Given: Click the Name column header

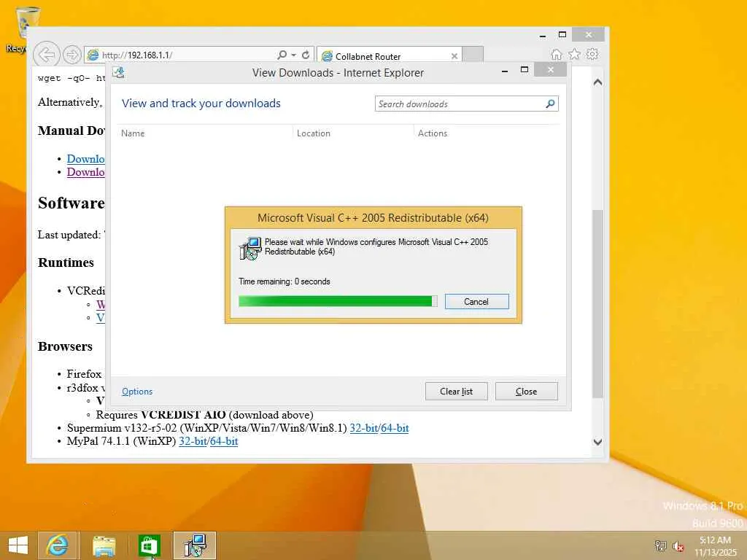Looking at the screenshot, I should coord(133,133).
